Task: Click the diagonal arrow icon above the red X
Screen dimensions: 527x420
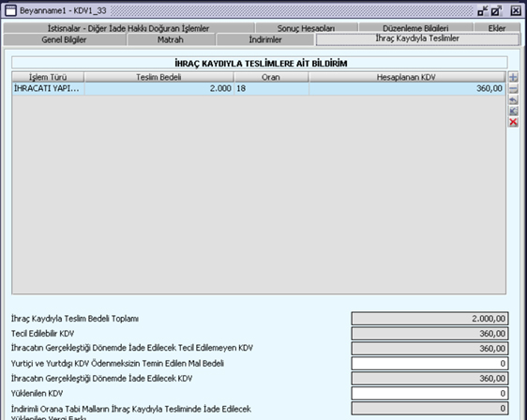Action: (513, 111)
